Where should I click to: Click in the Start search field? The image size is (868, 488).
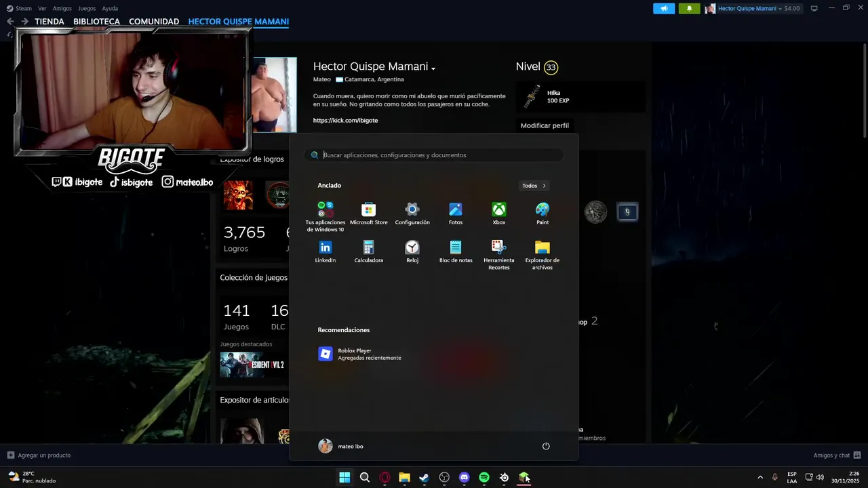pyautogui.click(x=434, y=155)
